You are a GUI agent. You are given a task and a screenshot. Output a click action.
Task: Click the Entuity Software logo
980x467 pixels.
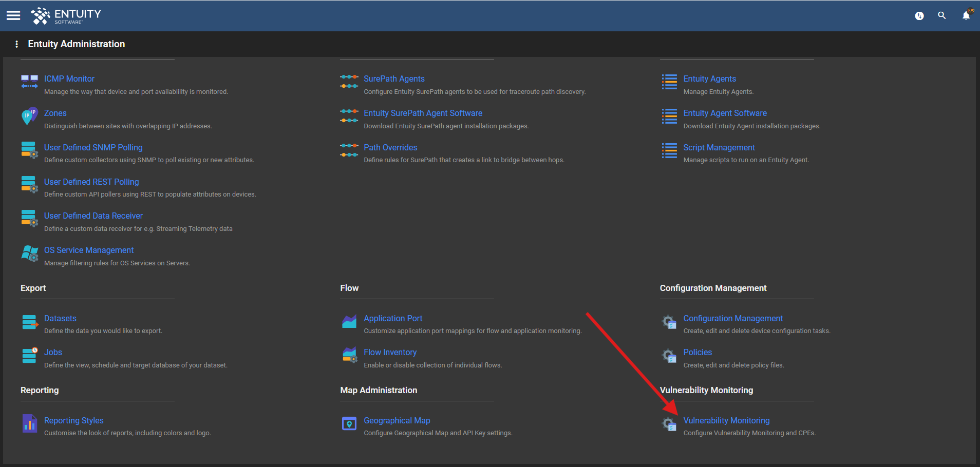click(66, 16)
